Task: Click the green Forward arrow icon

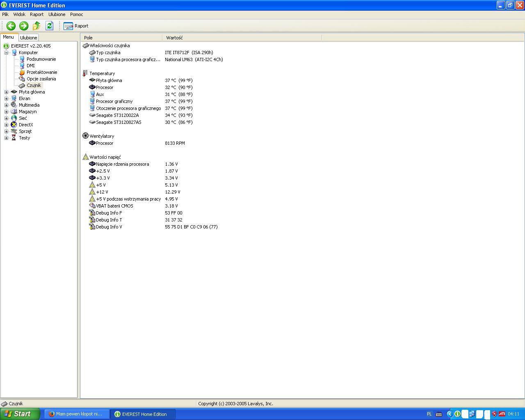Action: (24, 26)
